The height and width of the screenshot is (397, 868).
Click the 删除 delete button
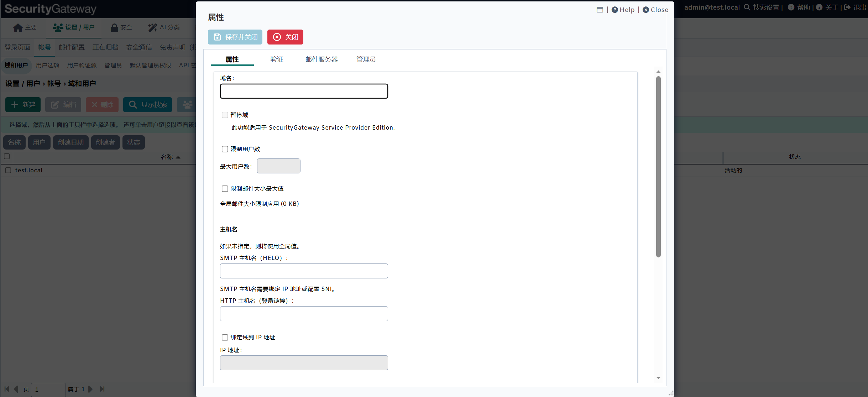tap(102, 105)
